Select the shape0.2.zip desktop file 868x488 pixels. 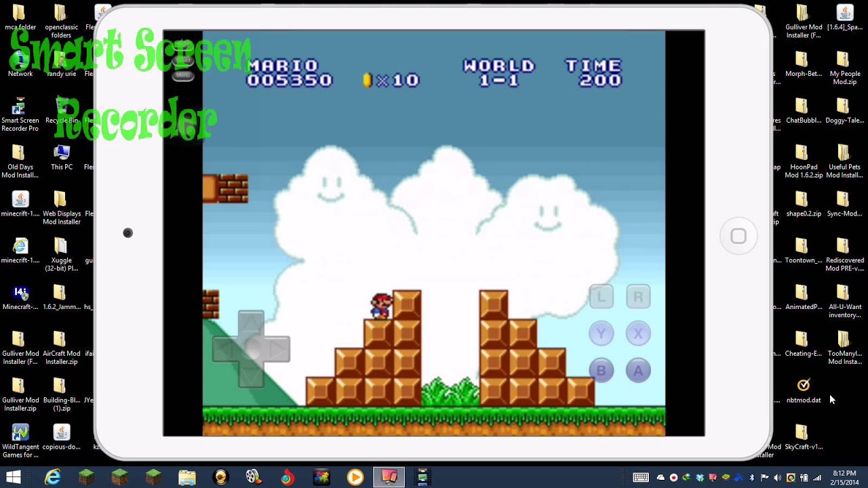(x=803, y=205)
